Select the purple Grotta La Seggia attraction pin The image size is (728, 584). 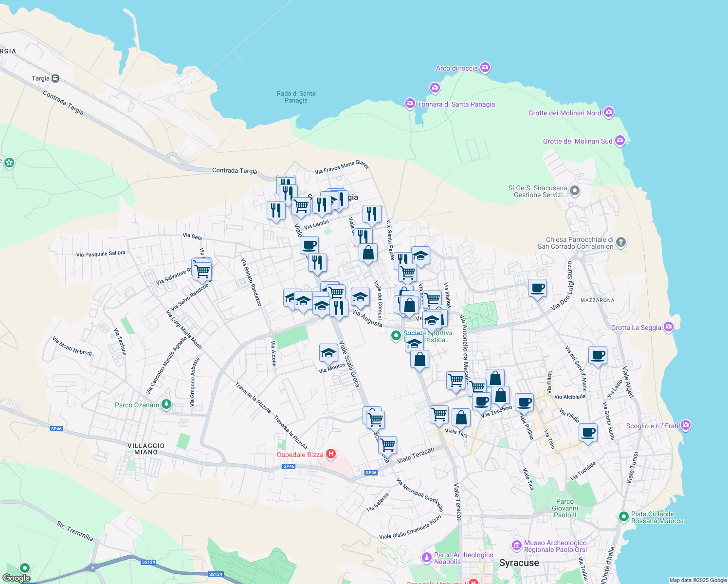click(670, 327)
